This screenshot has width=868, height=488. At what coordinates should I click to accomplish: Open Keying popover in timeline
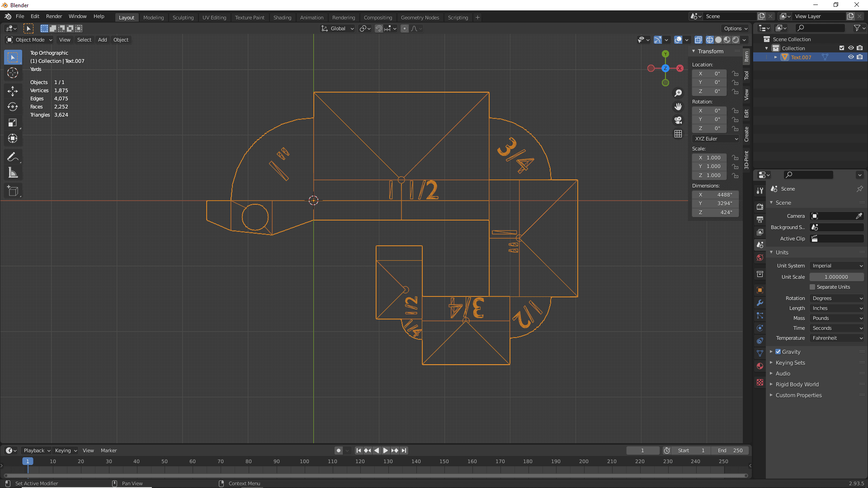66,450
